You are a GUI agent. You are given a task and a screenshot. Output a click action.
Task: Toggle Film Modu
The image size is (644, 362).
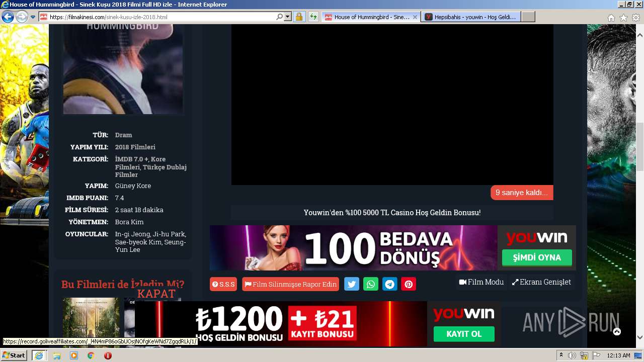481,282
